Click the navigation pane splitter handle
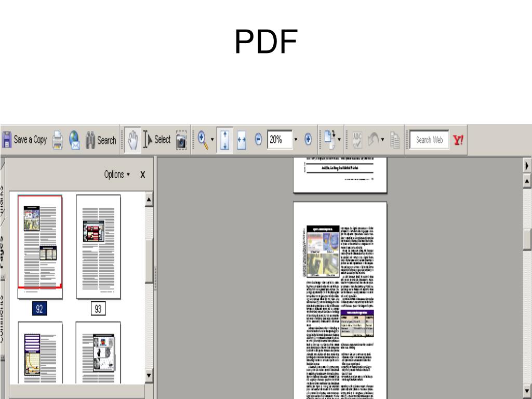The width and height of the screenshot is (532, 399). click(x=155, y=278)
